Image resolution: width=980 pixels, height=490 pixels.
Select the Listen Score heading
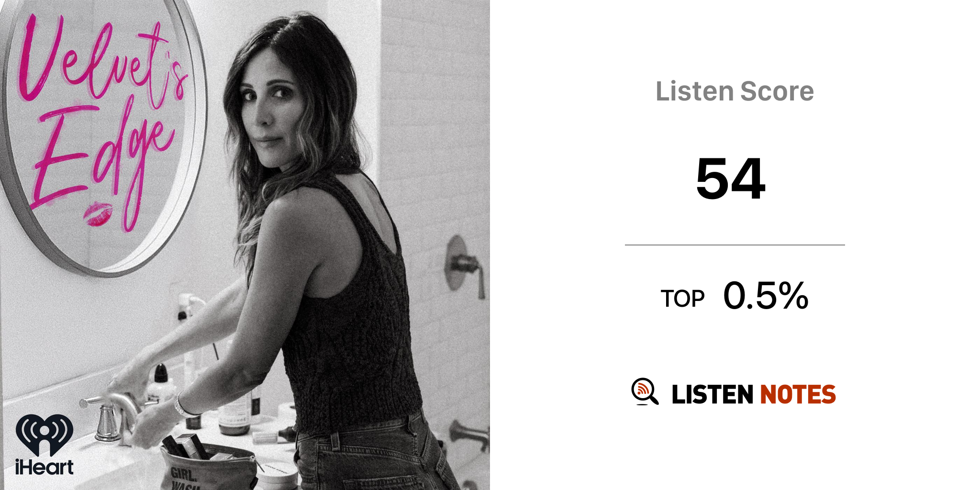pyautogui.click(x=735, y=91)
